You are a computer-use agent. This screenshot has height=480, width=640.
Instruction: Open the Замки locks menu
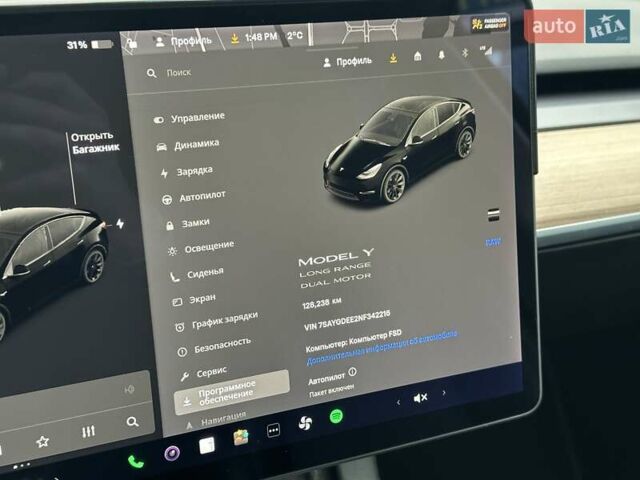point(188,224)
